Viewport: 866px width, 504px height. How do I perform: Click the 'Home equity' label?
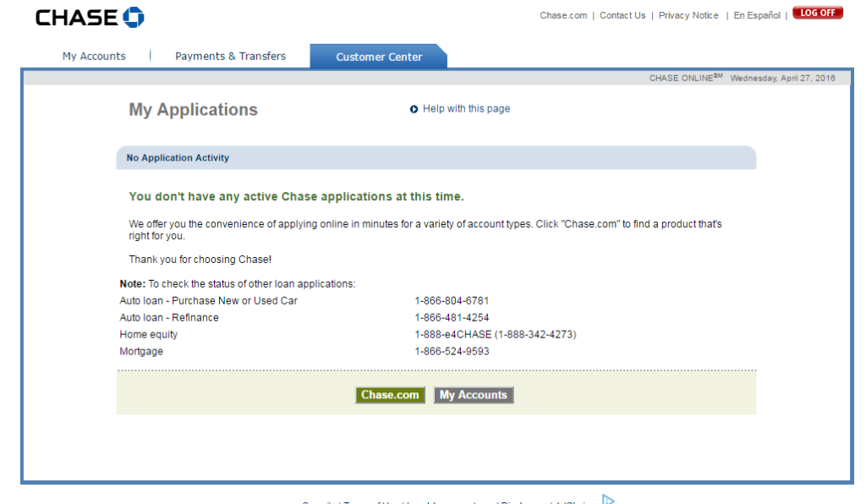tap(149, 335)
